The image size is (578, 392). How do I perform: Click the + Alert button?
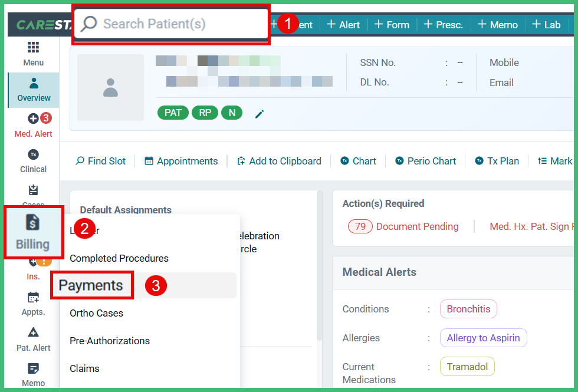(x=343, y=24)
